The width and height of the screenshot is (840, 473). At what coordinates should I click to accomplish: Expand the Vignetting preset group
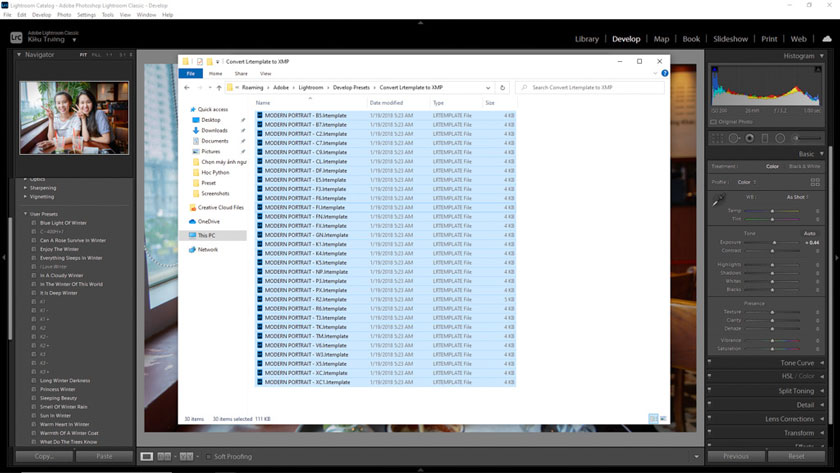pyautogui.click(x=25, y=197)
